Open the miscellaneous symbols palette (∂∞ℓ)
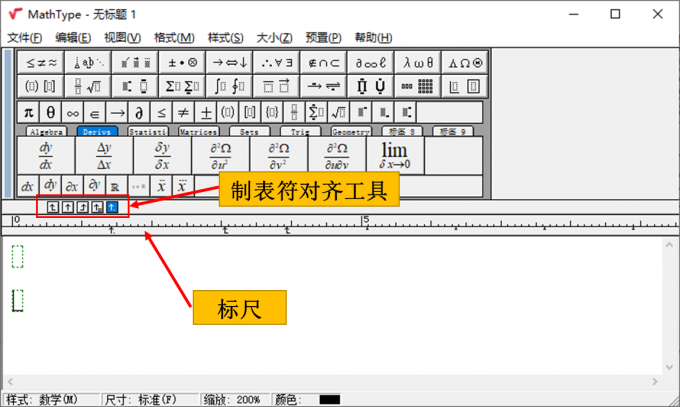Viewport: 680px width, 407px height. tap(371, 62)
